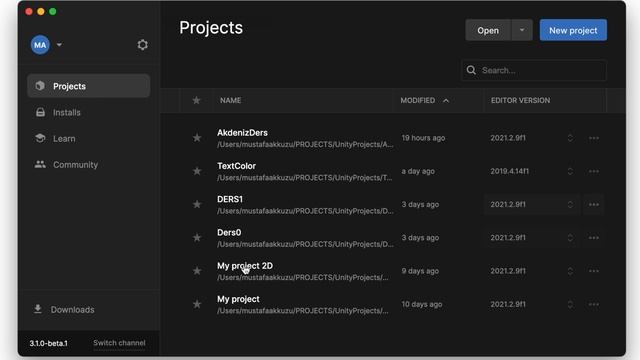Sort by EDITOR VERSION column
The width and height of the screenshot is (640, 360).
pyautogui.click(x=520, y=100)
